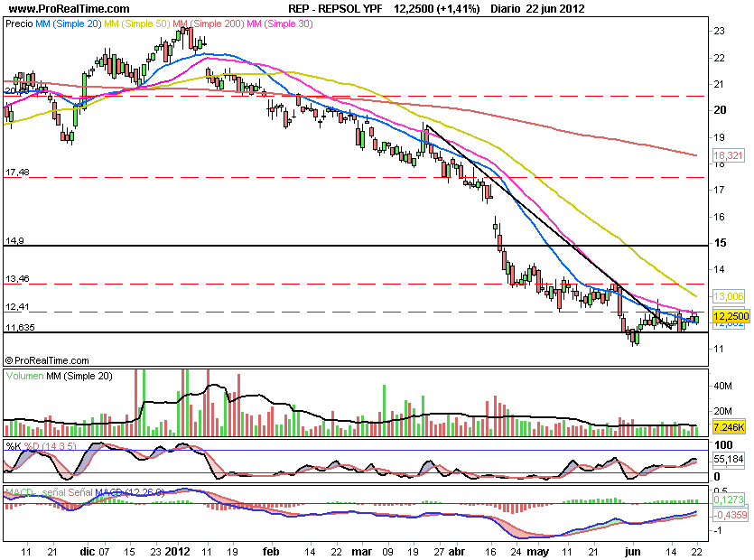This screenshot has width=754, height=560.
Task: Click the 17,48 resistance level label
Action: click(x=17, y=173)
